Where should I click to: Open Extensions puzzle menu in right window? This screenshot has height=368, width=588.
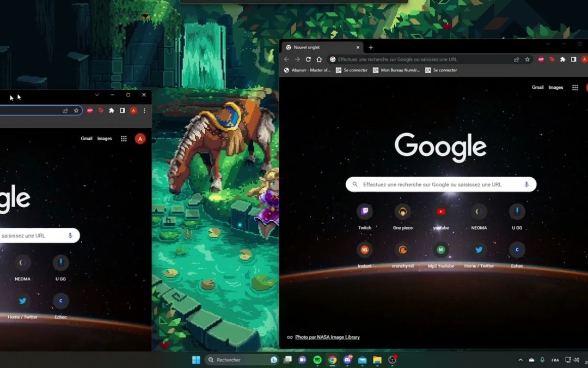coord(562,59)
